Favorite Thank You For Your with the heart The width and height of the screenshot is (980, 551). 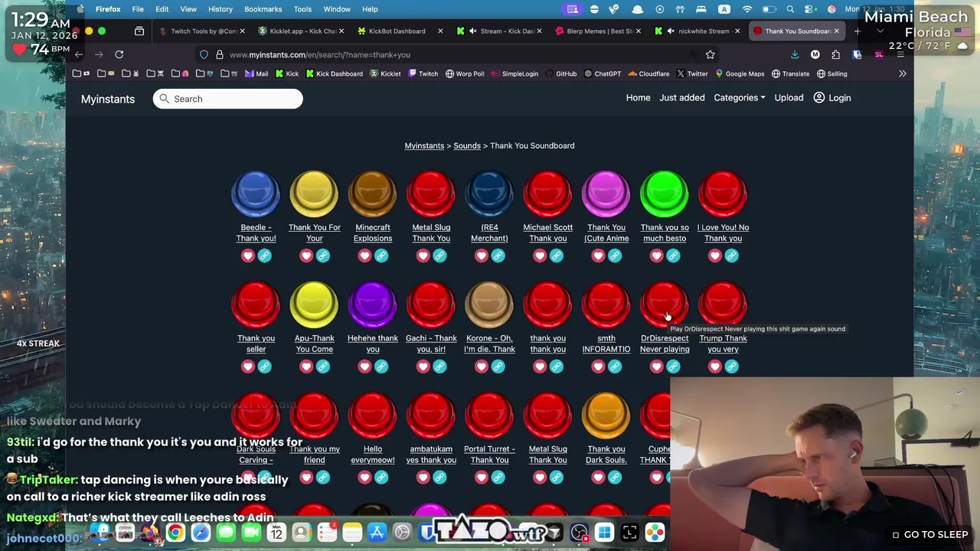click(x=306, y=256)
